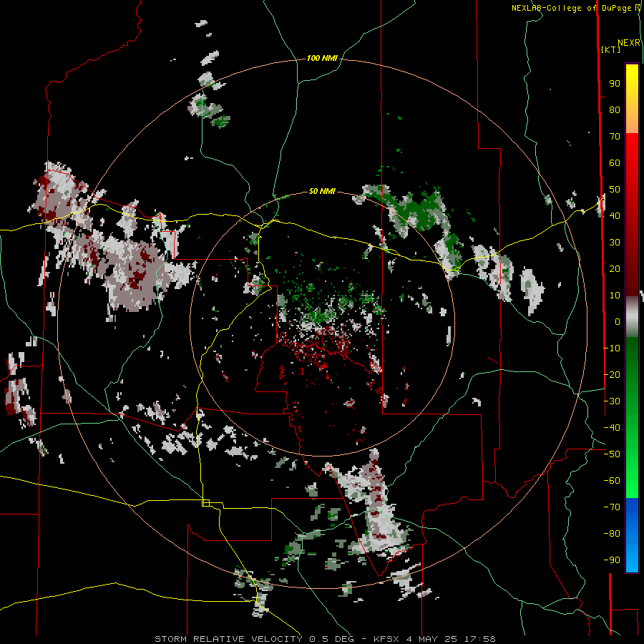The height and width of the screenshot is (644, 644).
Task: Select the -50 scale label
Action: tap(612, 454)
